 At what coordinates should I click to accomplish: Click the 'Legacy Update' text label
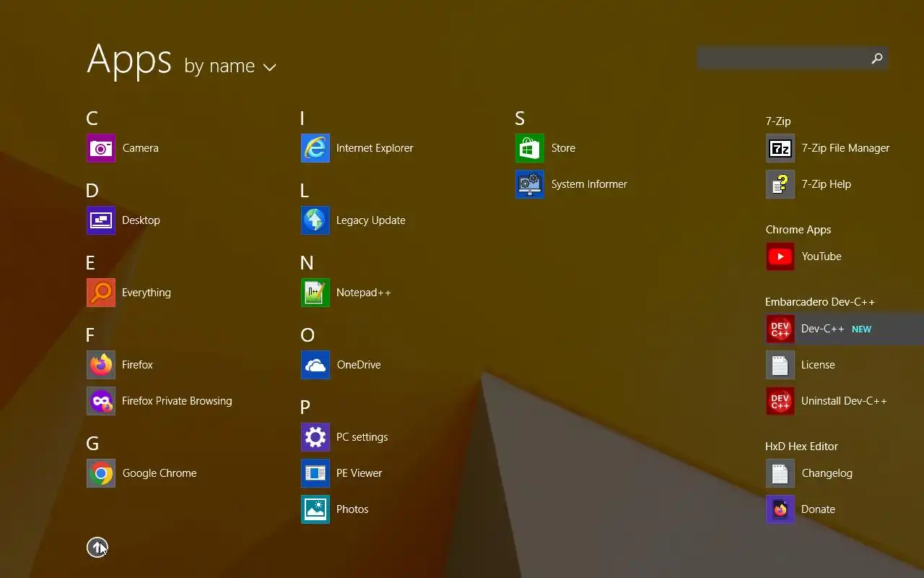370,220
